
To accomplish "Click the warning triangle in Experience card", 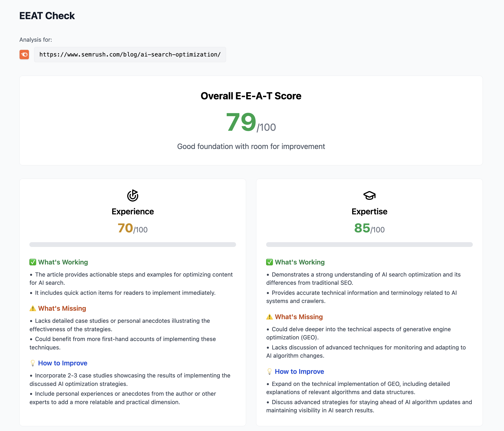I will (33, 308).
